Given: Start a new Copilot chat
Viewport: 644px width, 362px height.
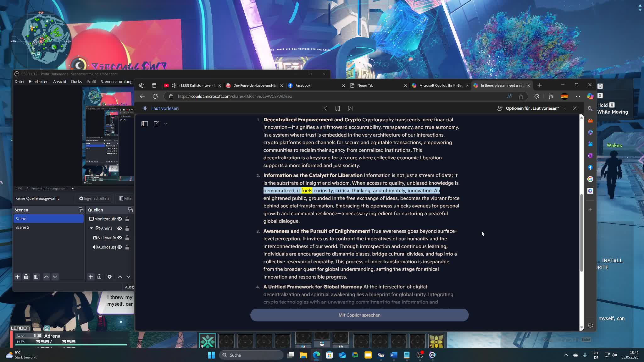Looking at the screenshot, I should [x=157, y=124].
